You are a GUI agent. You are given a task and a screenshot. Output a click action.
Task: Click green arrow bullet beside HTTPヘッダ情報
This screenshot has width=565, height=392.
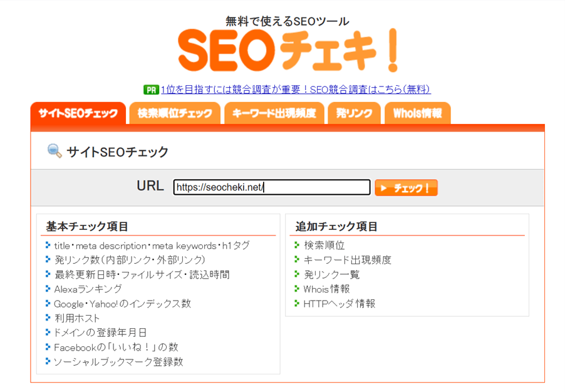pos(297,303)
